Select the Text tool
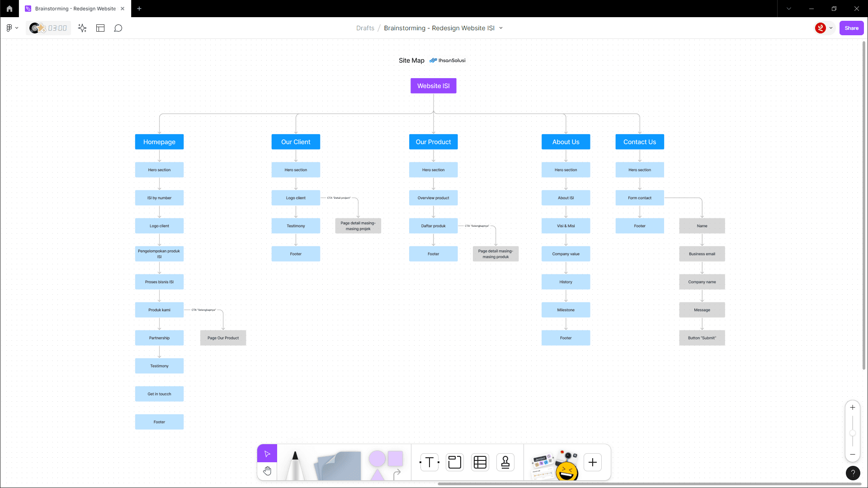Image resolution: width=868 pixels, height=488 pixels. coord(429,462)
